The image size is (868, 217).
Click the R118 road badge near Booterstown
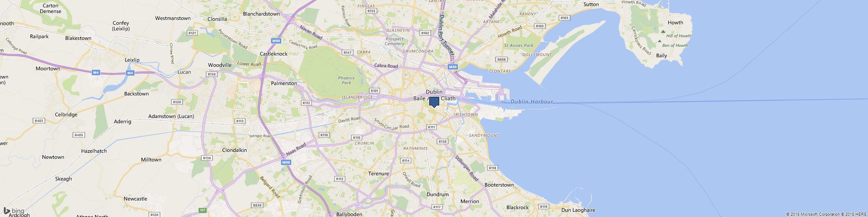[x=492, y=168]
